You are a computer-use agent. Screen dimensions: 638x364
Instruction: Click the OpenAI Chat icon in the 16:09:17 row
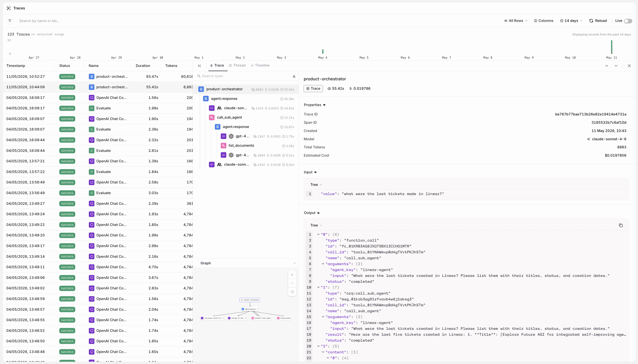92,98
